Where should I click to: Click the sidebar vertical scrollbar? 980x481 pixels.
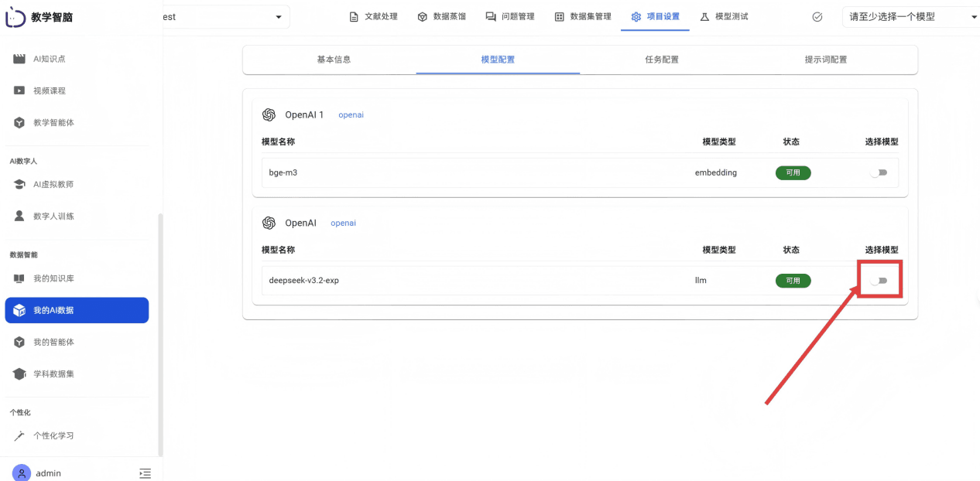pyautogui.click(x=160, y=334)
